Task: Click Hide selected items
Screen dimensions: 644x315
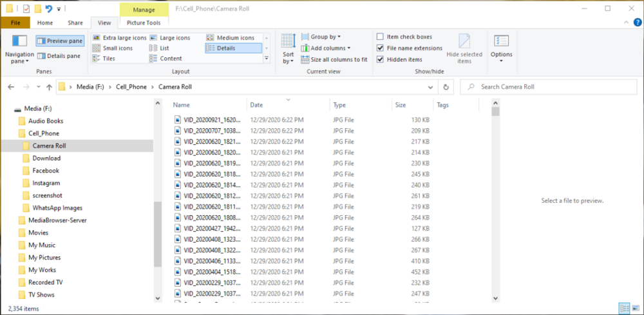Action: pyautogui.click(x=464, y=50)
